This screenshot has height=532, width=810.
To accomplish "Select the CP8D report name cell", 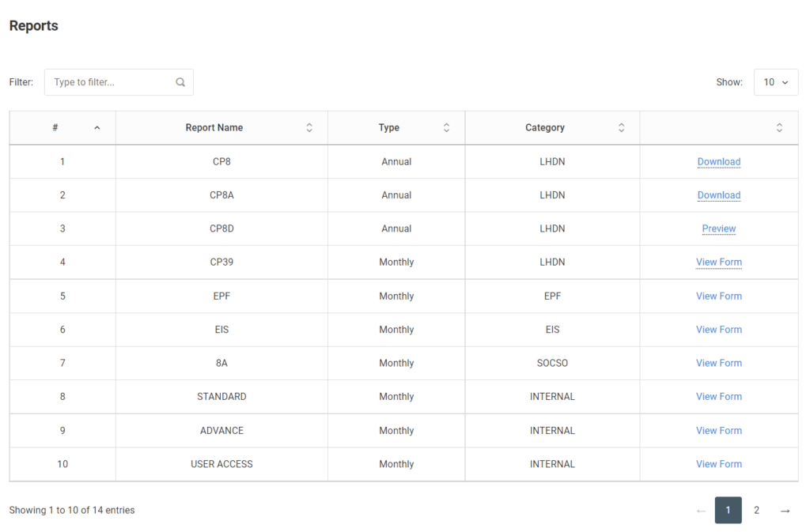I will tap(221, 228).
